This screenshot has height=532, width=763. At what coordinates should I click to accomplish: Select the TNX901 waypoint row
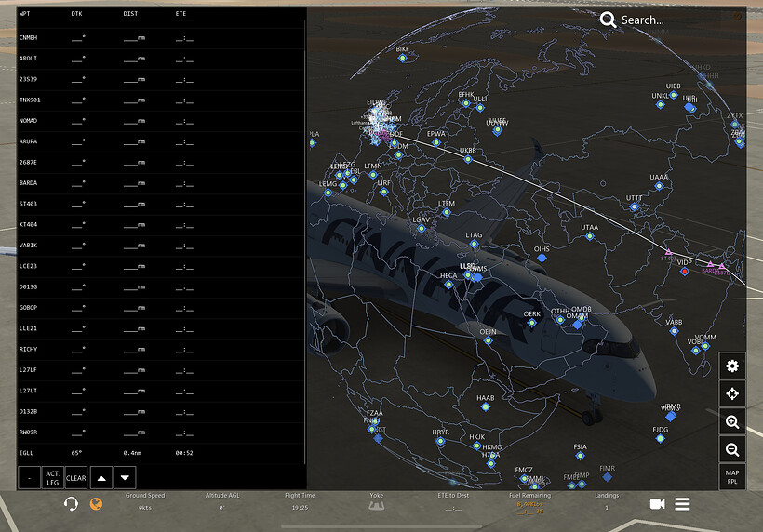coord(161,100)
